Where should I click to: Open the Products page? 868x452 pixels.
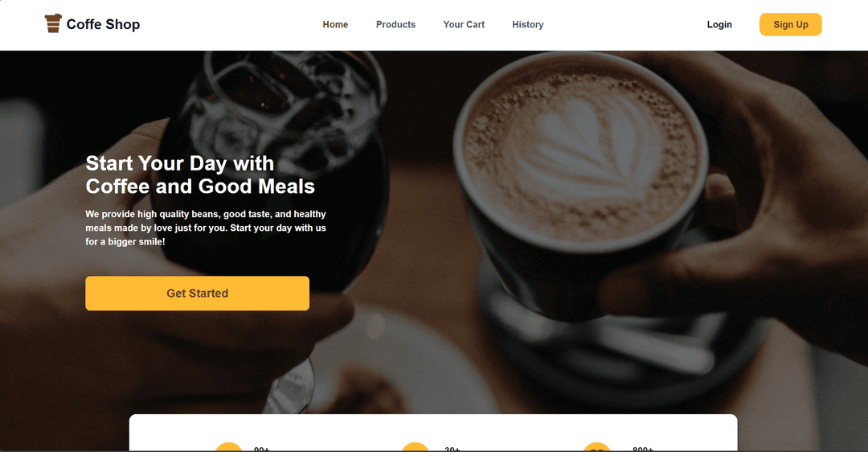tap(395, 24)
